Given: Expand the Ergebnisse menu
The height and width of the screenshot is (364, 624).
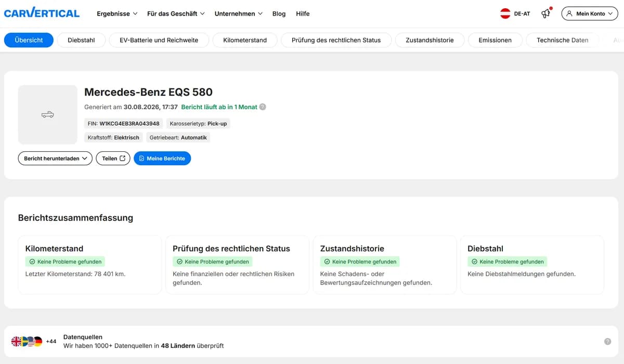Looking at the screenshot, I should [117, 14].
